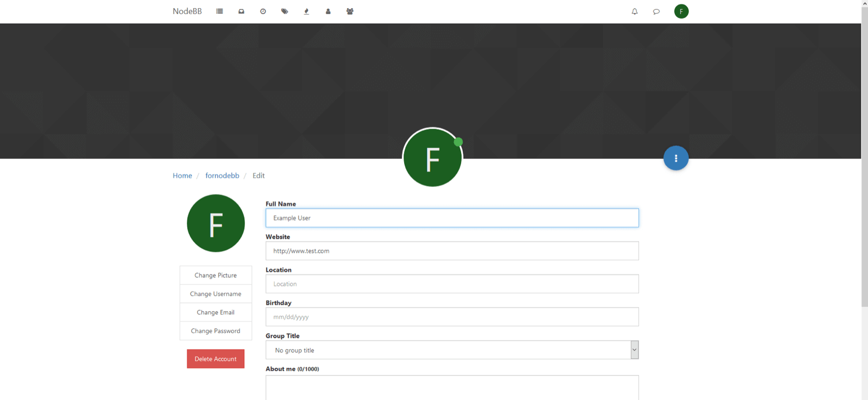The height and width of the screenshot is (400, 868).
Task: Open the Groups icon in navbar
Action: [350, 11]
